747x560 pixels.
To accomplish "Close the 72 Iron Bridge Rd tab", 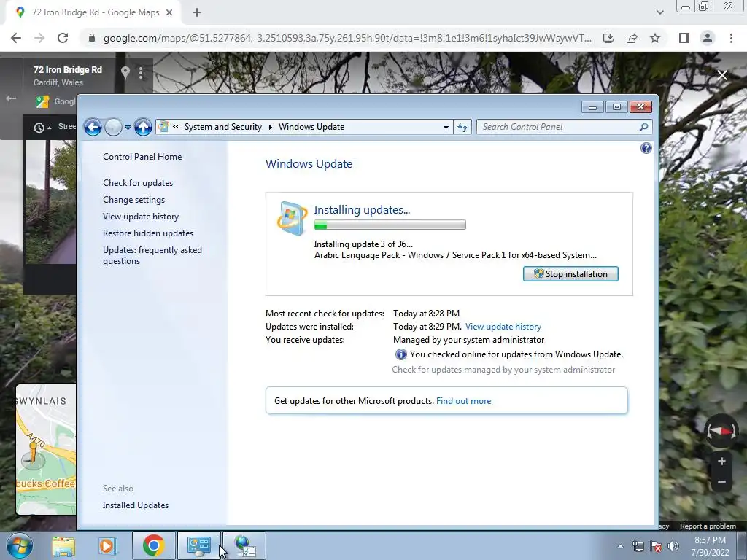I will coord(169,13).
